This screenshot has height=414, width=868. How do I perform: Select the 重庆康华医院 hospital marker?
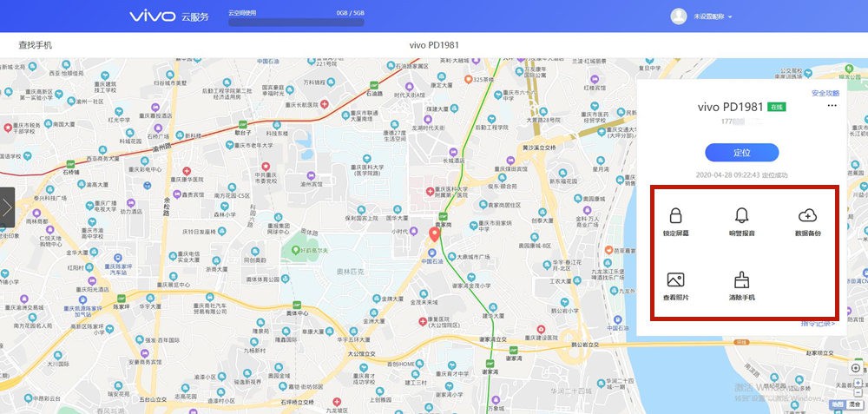pyautogui.click(x=187, y=172)
